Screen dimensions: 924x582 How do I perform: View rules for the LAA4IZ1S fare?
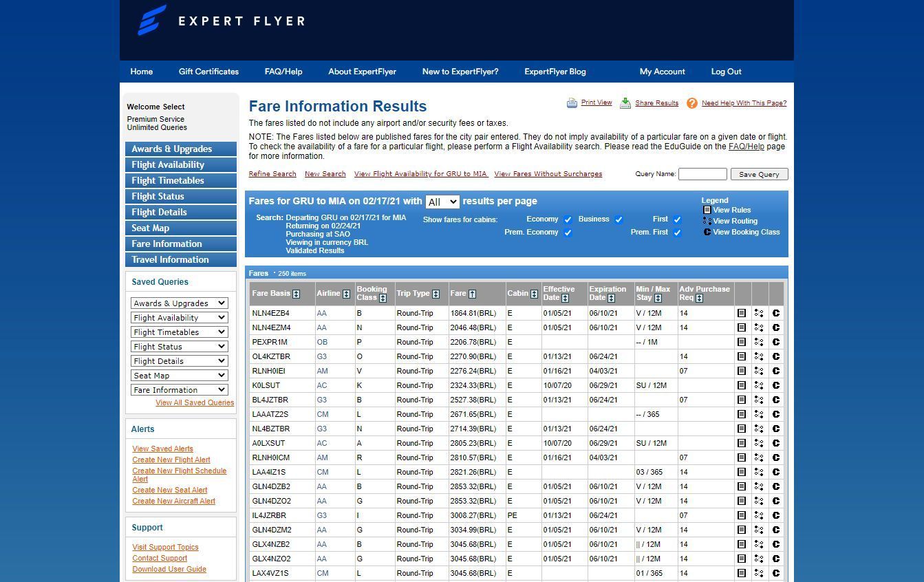tap(742, 472)
